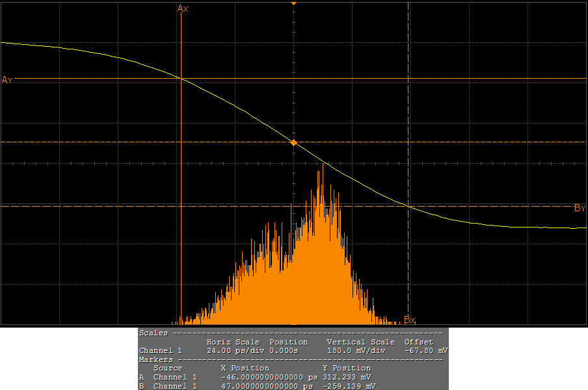Click where Ax and Ay marker lines cross
This screenshot has height=390, width=588.
pos(179,78)
